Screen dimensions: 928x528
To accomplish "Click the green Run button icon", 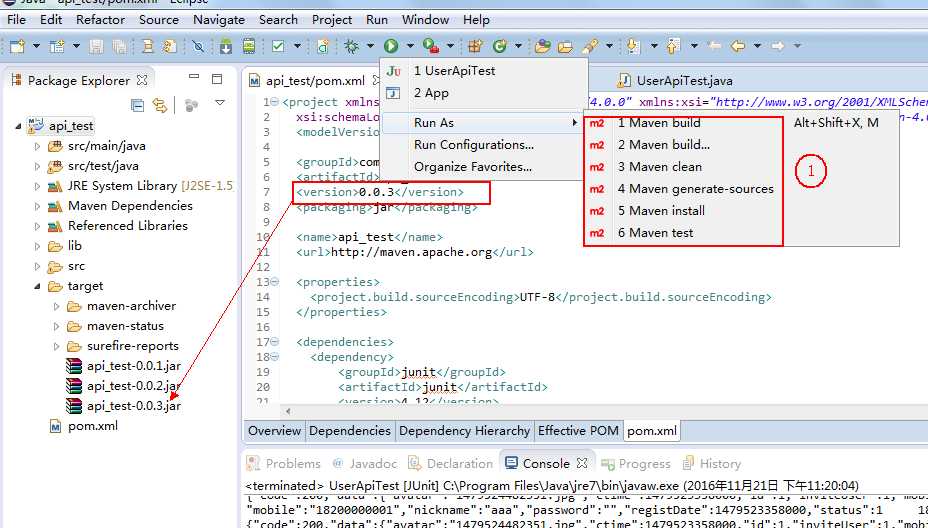I will coord(391,46).
